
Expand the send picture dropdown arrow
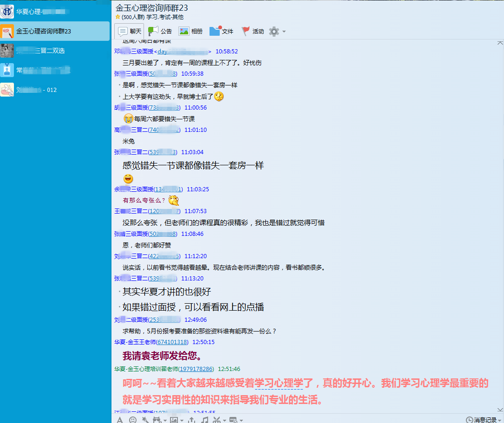point(181,420)
